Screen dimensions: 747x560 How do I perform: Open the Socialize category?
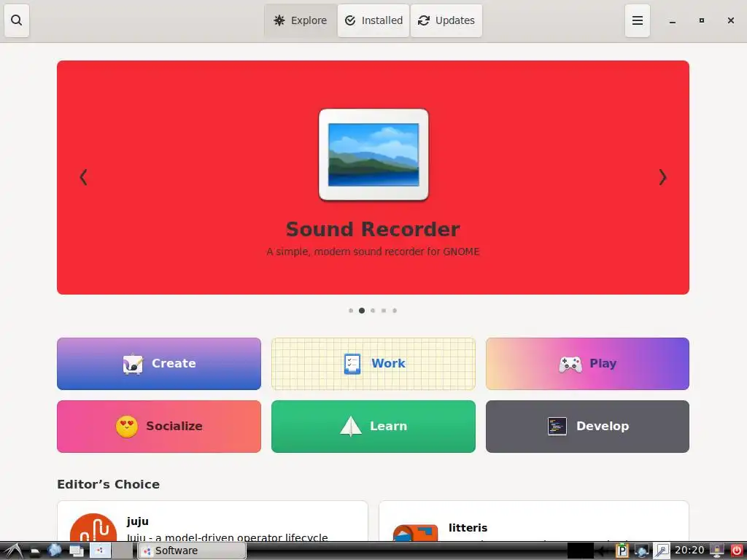pyautogui.click(x=159, y=426)
